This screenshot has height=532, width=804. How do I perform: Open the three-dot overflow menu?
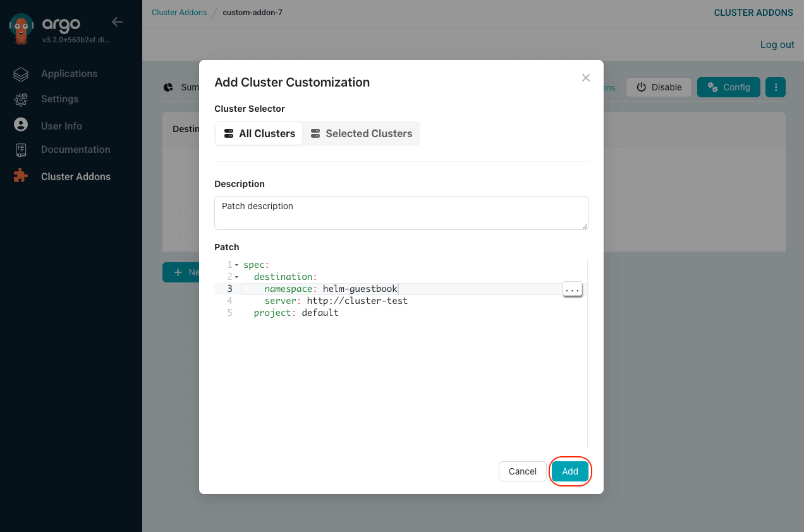coord(776,87)
